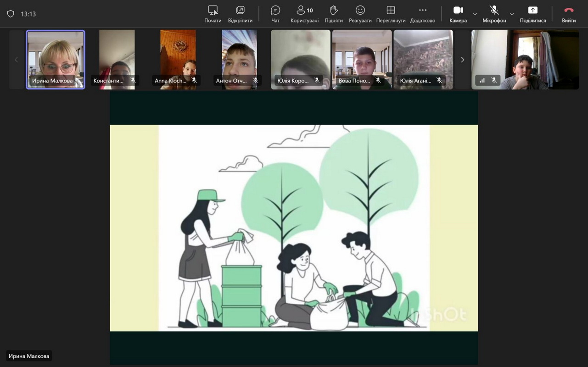The image size is (588, 367).
Task: Click the Почати screen control icon
Action: coord(213,14)
